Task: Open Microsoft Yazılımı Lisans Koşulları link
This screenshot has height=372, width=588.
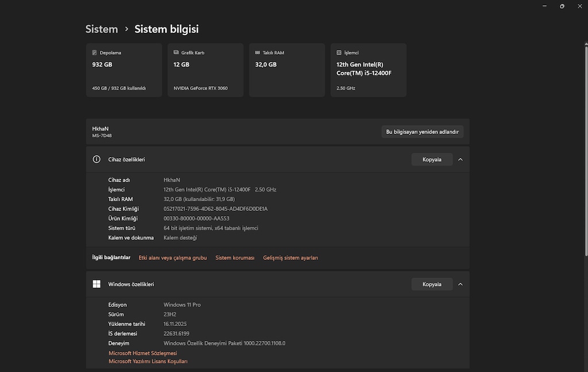Action: coord(148,362)
